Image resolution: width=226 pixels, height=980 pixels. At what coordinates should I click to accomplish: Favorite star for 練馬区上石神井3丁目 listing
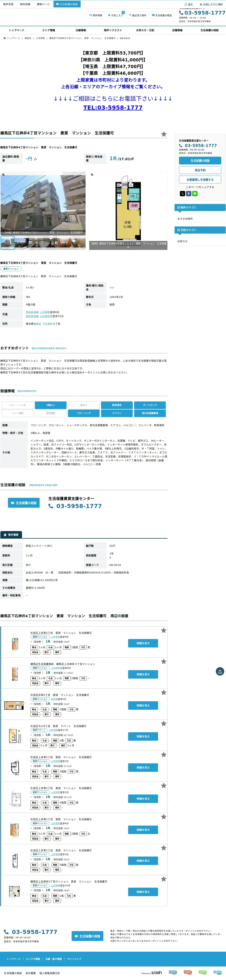tap(164, 879)
